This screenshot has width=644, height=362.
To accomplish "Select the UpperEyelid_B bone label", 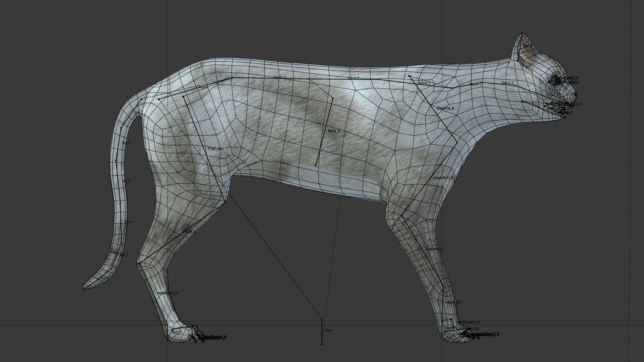I will [567, 78].
